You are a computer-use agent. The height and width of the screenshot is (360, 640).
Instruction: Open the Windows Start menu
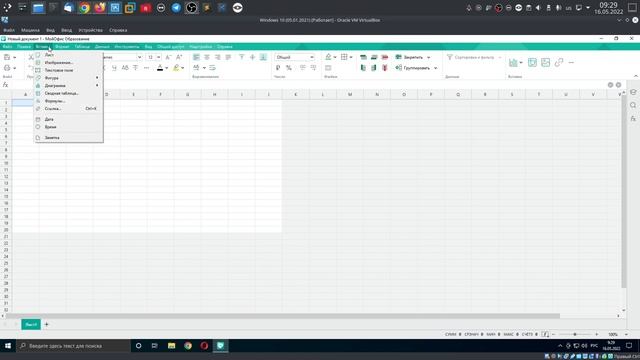(8, 346)
